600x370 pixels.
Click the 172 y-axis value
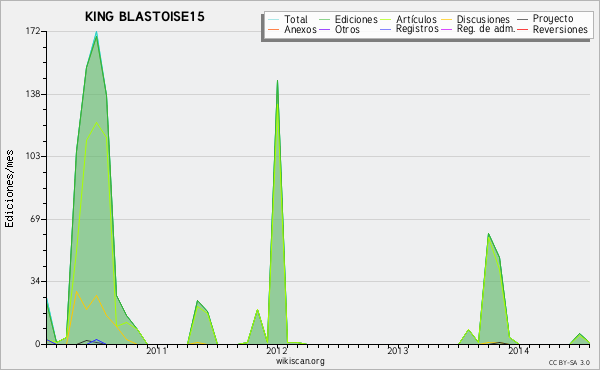point(33,31)
